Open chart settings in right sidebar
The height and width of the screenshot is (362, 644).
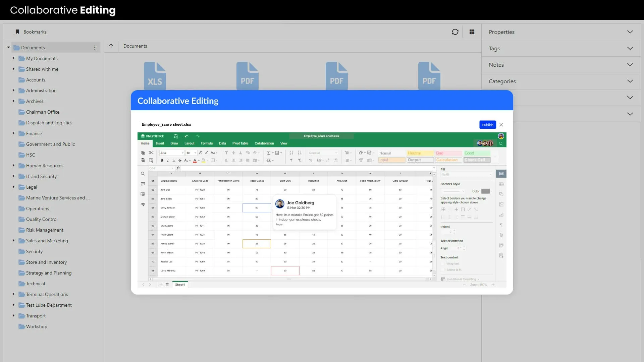pos(501,215)
